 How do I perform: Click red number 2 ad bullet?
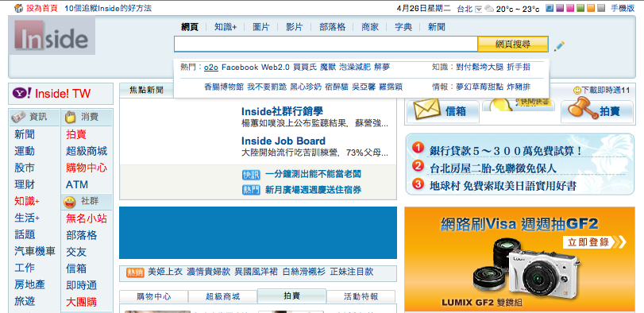click(418, 166)
